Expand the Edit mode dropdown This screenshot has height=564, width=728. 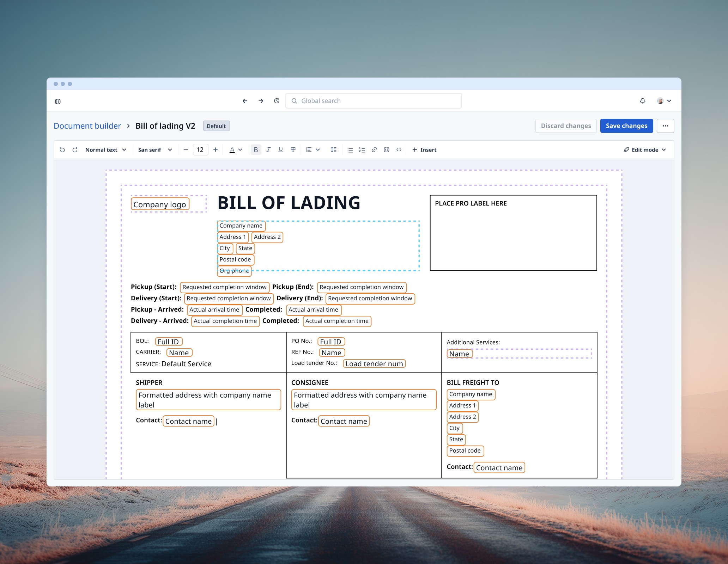click(x=645, y=150)
